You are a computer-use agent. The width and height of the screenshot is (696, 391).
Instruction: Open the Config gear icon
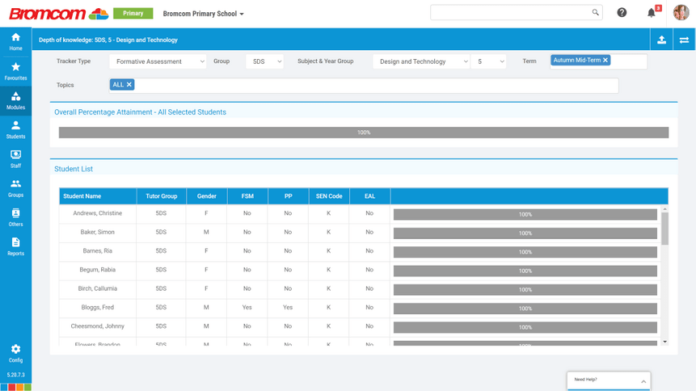click(16, 353)
